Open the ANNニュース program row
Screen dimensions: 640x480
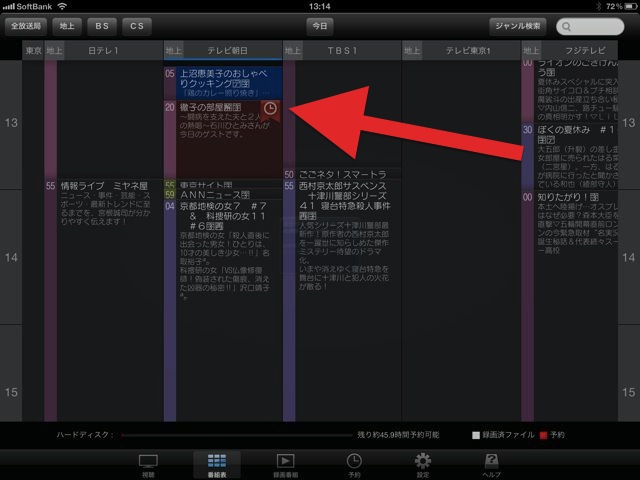click(x=223, y=195)
